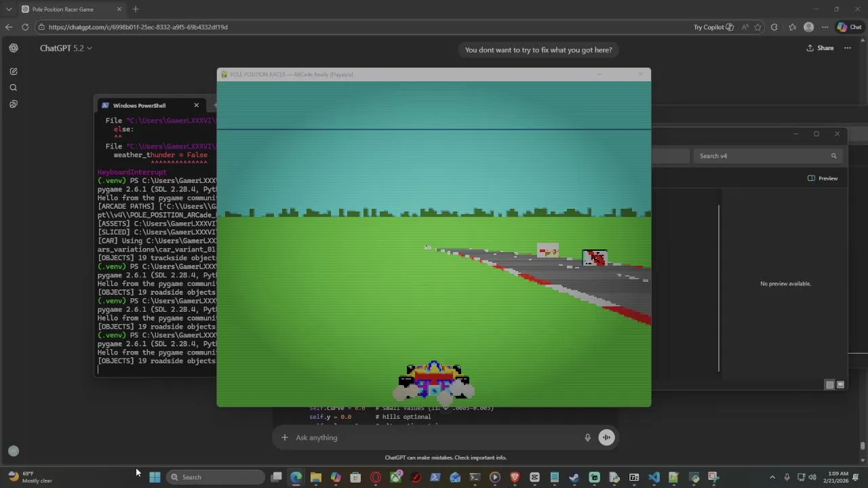Open favorites list icon in browser toolbar
Image resolution: width=868 pixels, height=488 pixels.
point(792,27)
